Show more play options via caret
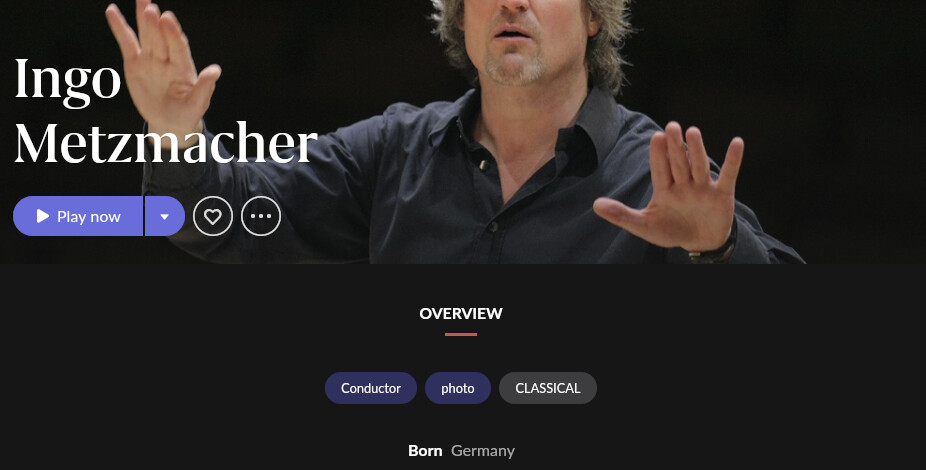Viewport: 926px width, 470px height. 165,216
